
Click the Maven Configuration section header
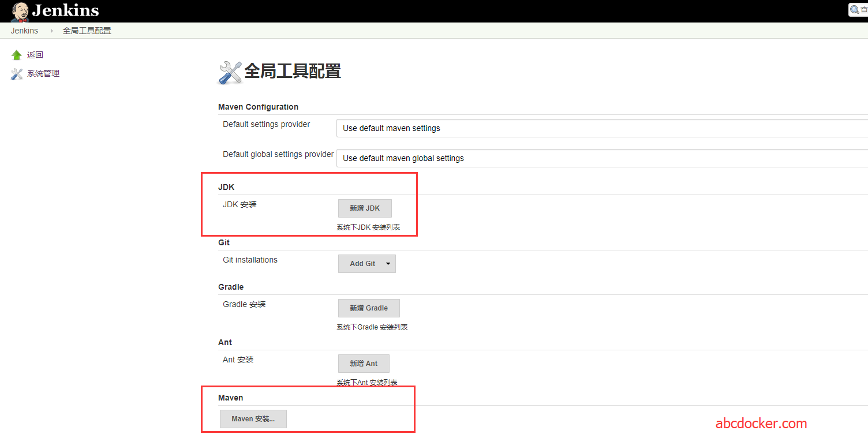tap(258, 107)
